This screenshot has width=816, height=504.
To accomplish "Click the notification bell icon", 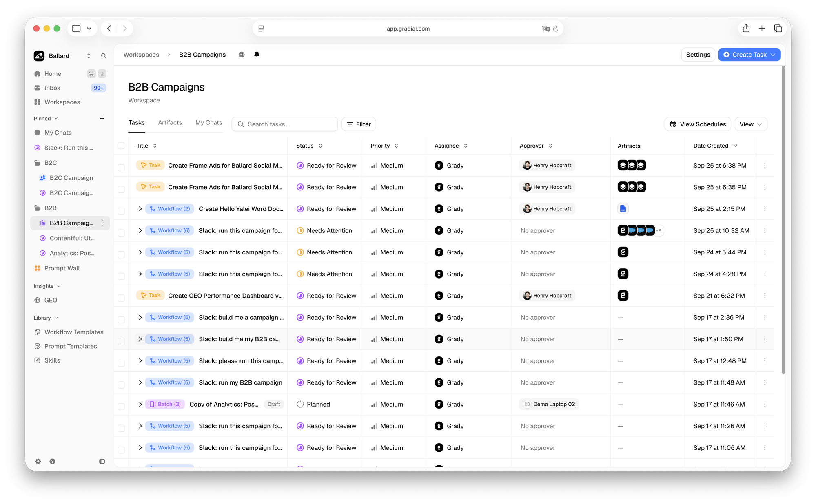I will pos(257,55).
